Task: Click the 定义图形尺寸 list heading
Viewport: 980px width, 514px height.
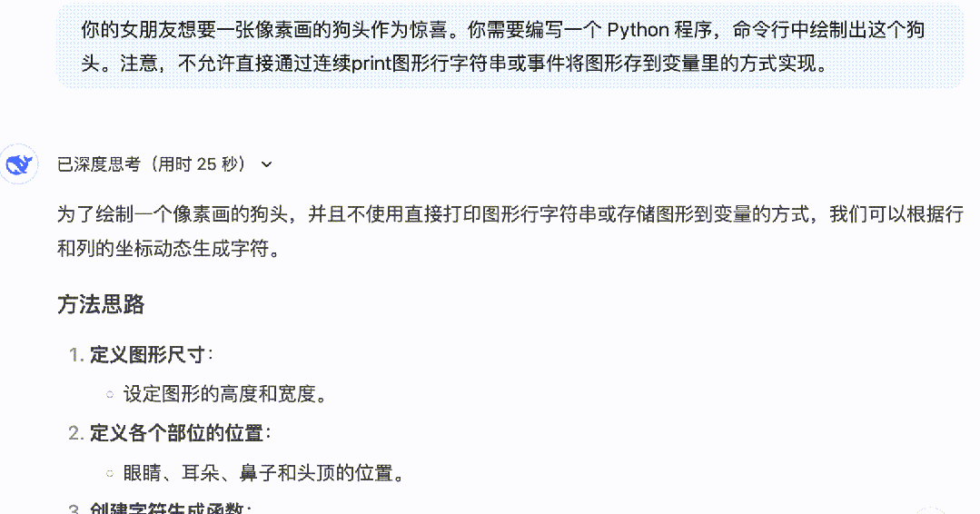Action: pos(147,355)
